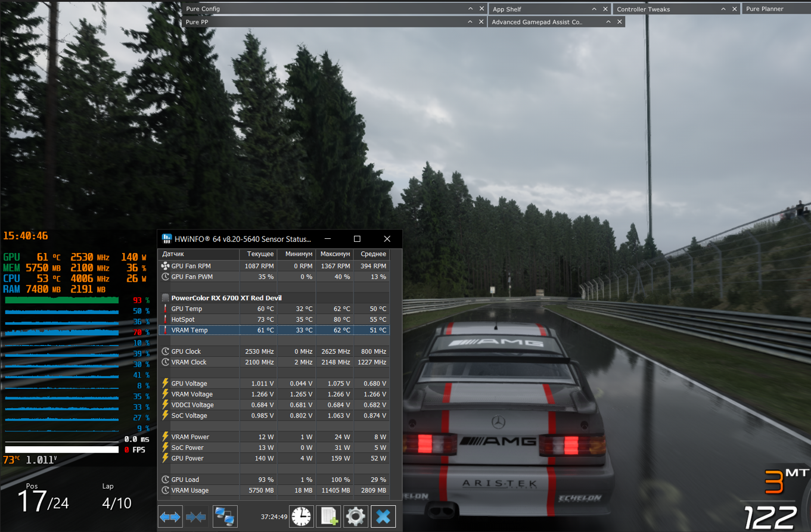
Task: Click the fan icon beside GPU Fan RPM
Action: (x=165, y=266)
